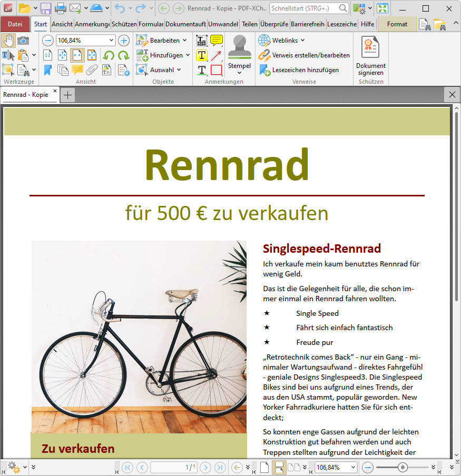Click Verweis erstellen/bearbeiten
This screenshot has height=476, width=461.
pos(310,55)
